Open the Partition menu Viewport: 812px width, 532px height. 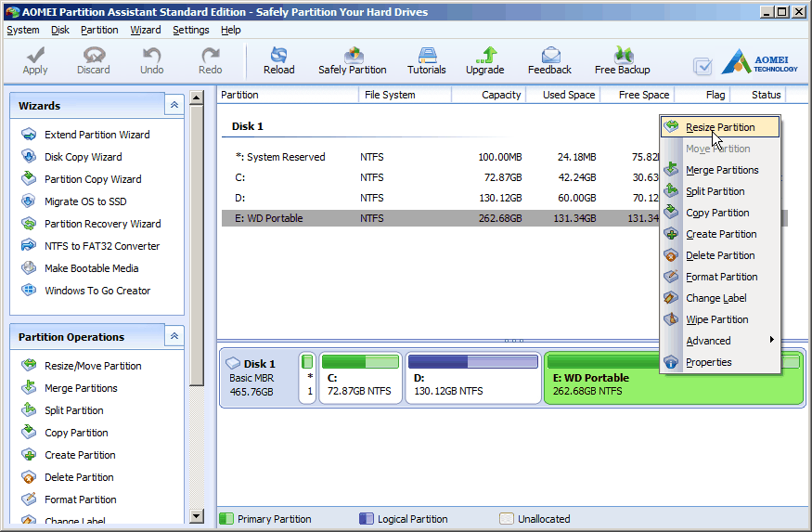click(x=99, y=30)
